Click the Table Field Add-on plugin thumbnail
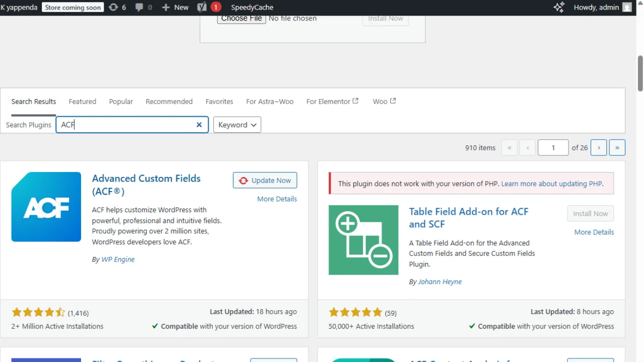Image resolution: width=644 pixels, height=362 pixels. (363, 240)
